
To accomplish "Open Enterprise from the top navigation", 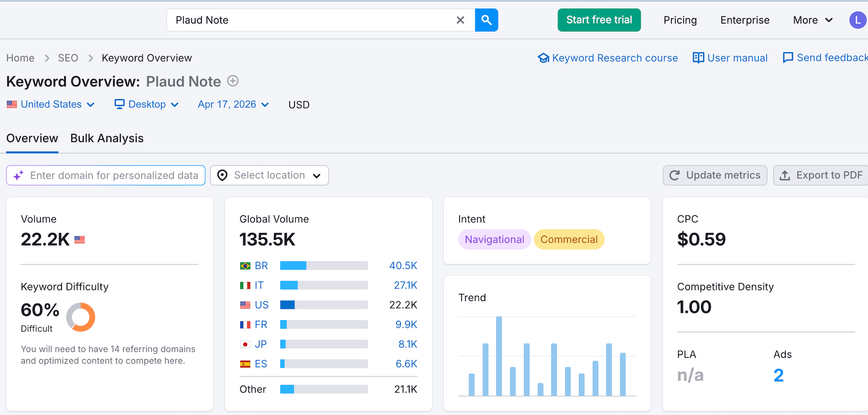I will 745,20.
